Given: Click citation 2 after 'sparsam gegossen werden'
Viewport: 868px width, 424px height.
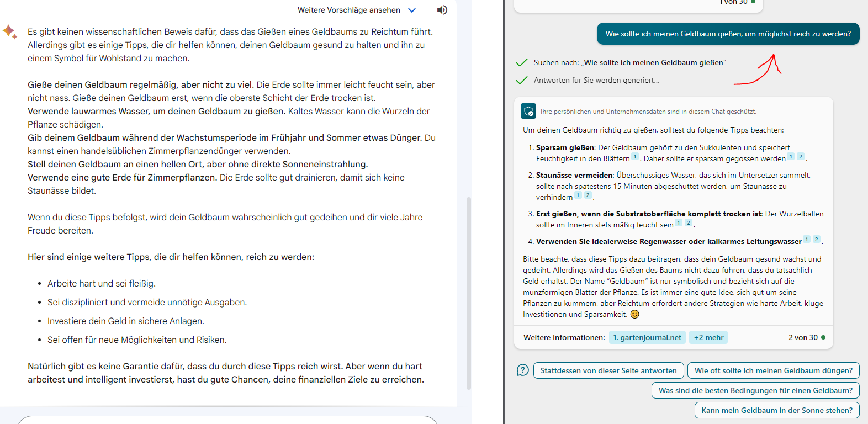Looking at the screenshot, I should point(801,157).
